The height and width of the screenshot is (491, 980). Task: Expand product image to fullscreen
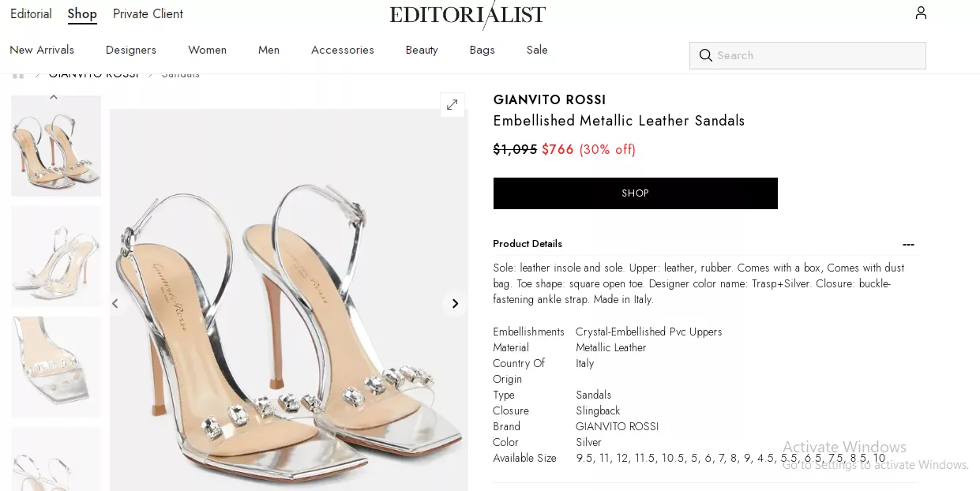click(452, 105)
